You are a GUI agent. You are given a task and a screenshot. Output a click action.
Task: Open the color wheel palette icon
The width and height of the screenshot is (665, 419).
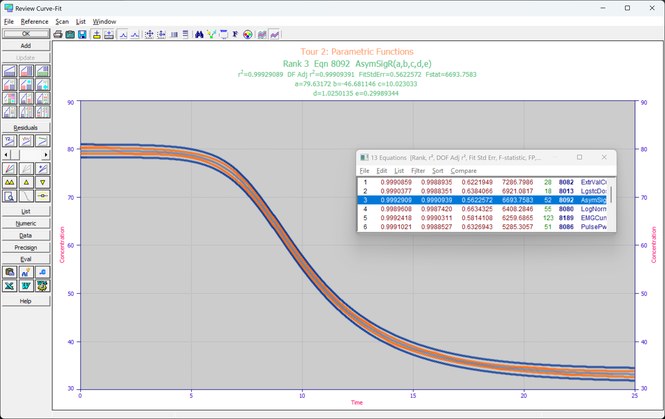[x=248, y=34]
